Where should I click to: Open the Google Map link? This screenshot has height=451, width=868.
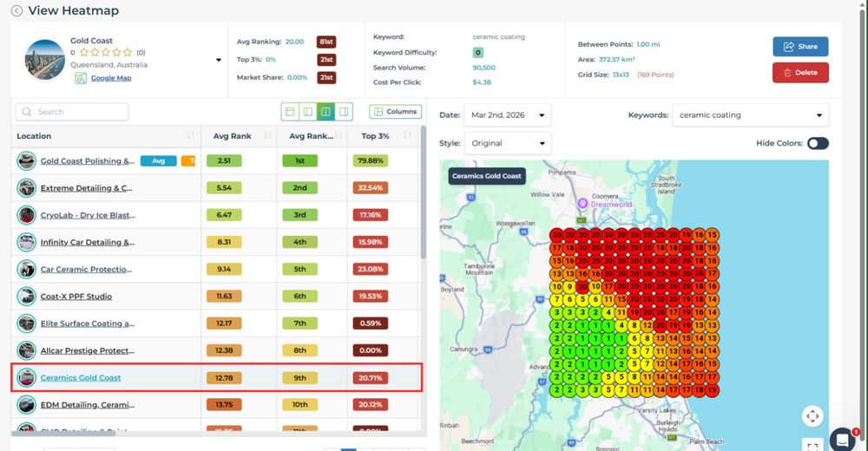point(111,78)
